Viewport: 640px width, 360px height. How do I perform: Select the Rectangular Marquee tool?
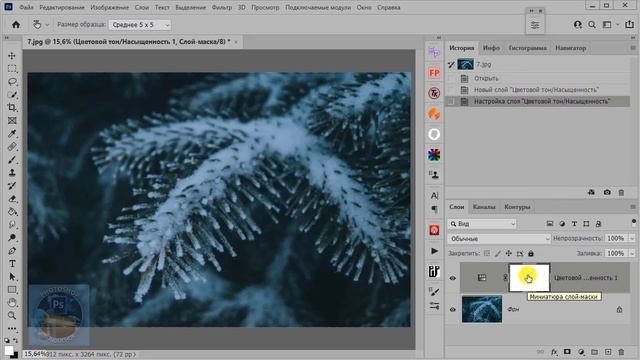point(12,69)
